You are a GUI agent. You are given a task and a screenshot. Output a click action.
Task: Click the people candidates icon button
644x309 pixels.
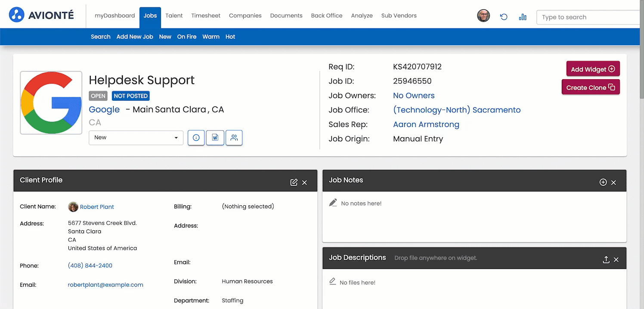coord(234,138)
